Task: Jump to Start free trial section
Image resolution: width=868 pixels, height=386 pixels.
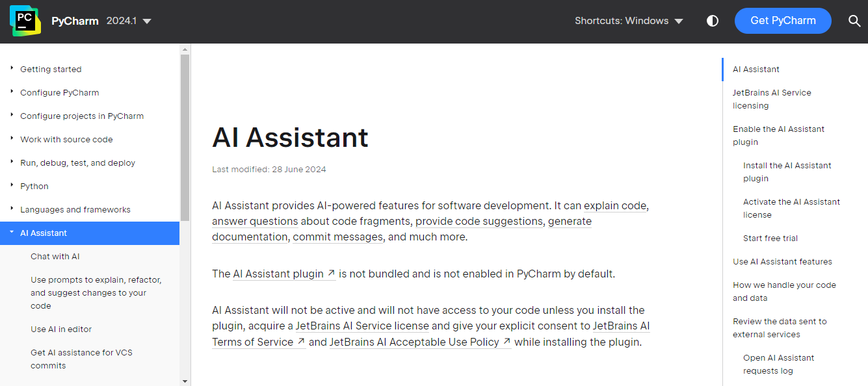Action: (x=770, y=238)
